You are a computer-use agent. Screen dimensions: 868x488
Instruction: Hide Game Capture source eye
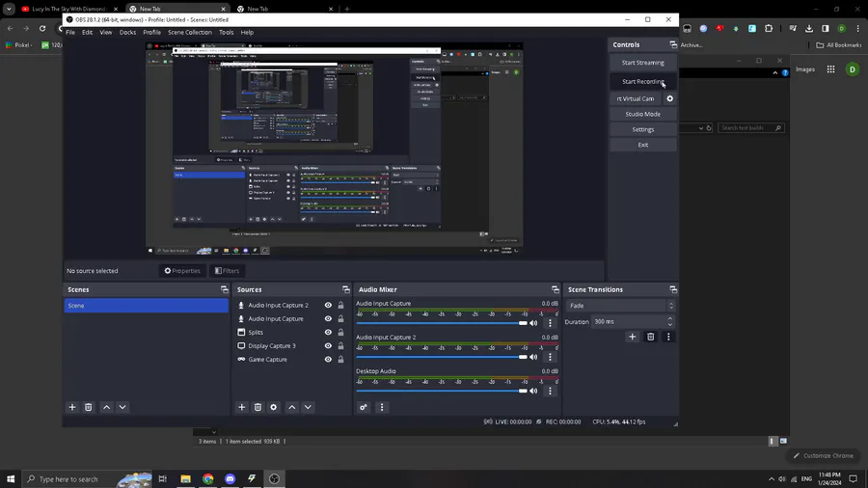[x=328, y=360]
